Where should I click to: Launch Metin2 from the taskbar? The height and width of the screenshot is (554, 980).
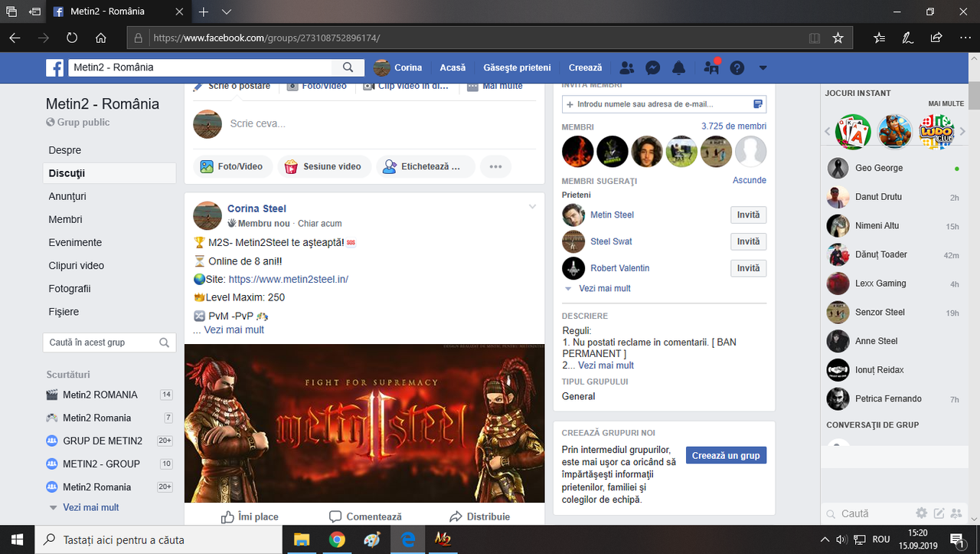(443, 539)
